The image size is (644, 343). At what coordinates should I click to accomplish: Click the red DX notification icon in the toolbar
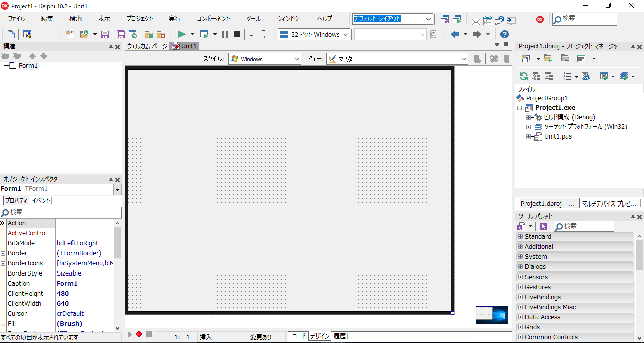(539, 19)
